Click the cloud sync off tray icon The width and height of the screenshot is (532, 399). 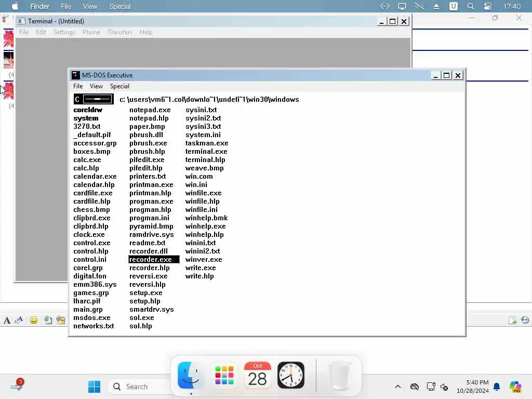(415, 387)
